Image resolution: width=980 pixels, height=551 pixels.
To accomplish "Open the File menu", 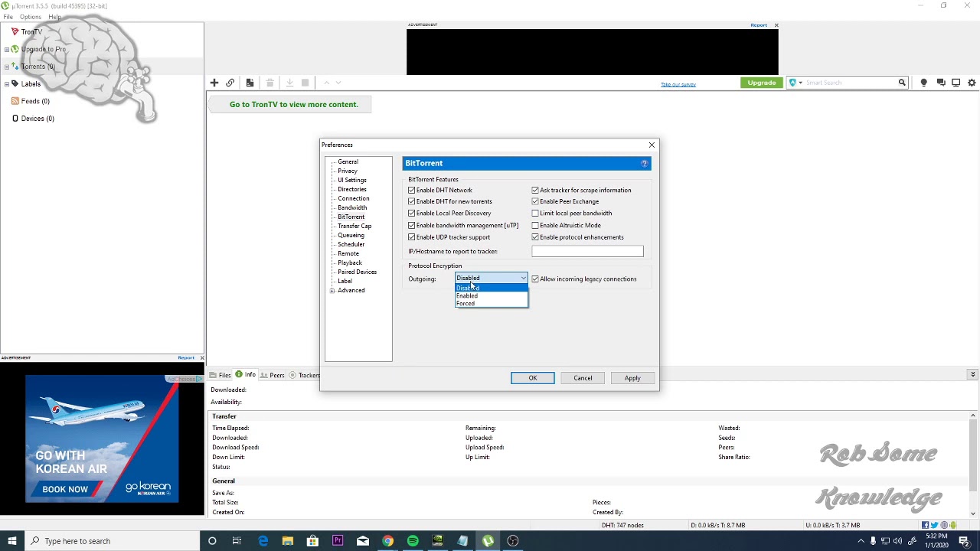I will pos(8,17).
